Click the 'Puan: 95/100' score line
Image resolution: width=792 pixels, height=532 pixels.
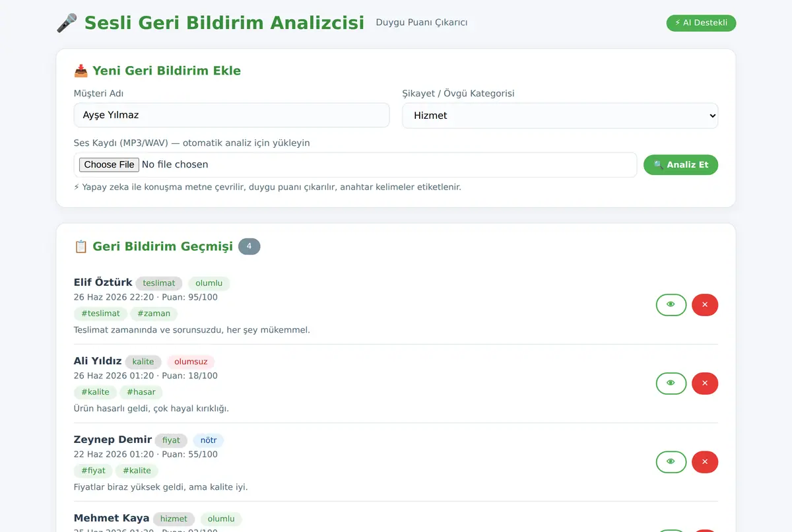click(189, 297)
